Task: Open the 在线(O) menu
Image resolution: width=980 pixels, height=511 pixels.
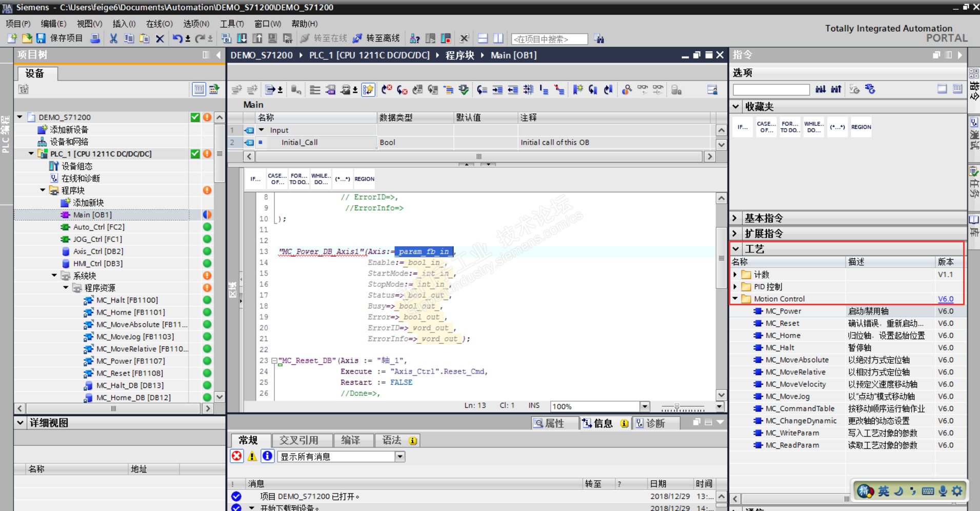Action: (159, 24)
